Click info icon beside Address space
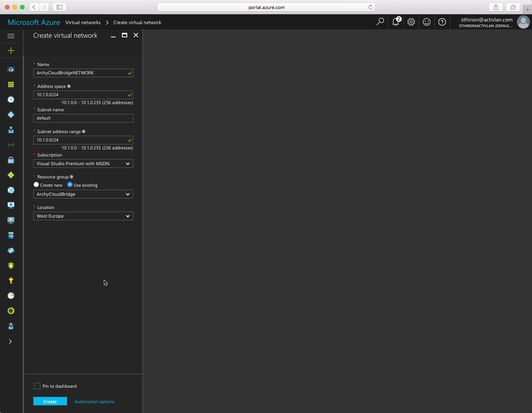Image resolution: width=532 pixels, height=413 pixels. click(69, 86)
